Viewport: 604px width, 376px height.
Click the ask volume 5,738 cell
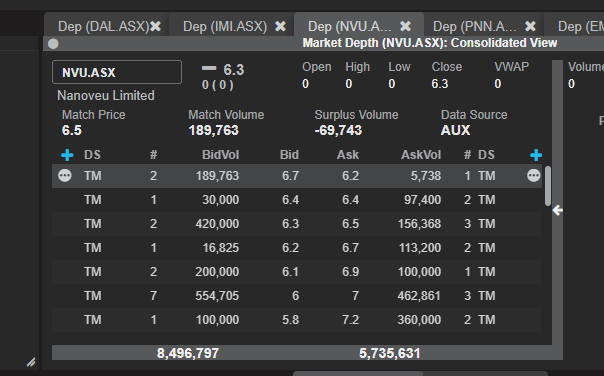click(x=426, y=176)
